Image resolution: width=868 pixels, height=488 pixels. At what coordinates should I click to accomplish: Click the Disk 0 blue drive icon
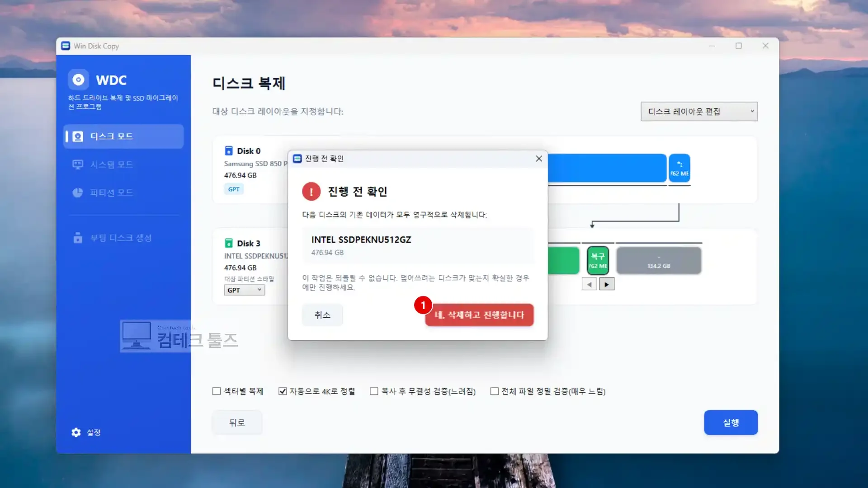click(x=229, y=151)
